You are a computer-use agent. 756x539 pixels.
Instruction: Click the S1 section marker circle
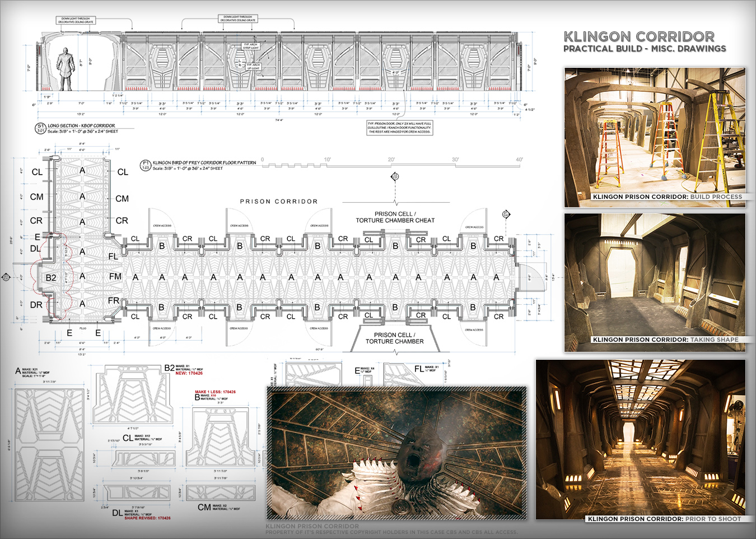[41, 128]
